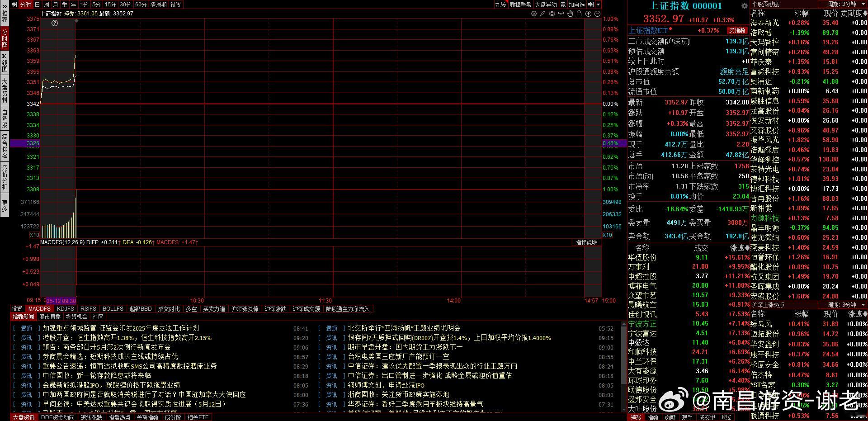Viewport: 868px width, 421px height.
Task: Click the 买指数 button
Action: pyautogui.click(x=737, y=31)
